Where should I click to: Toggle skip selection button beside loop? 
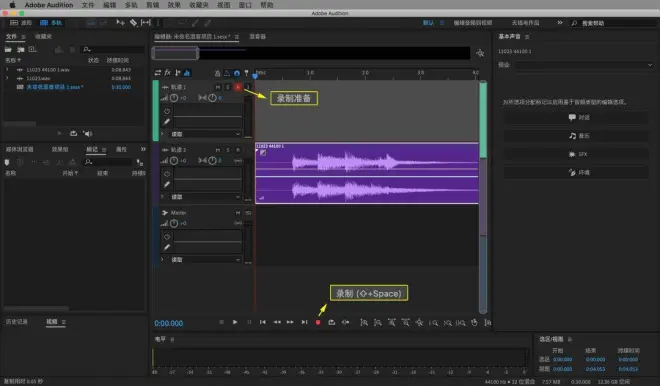click(345, 322)
